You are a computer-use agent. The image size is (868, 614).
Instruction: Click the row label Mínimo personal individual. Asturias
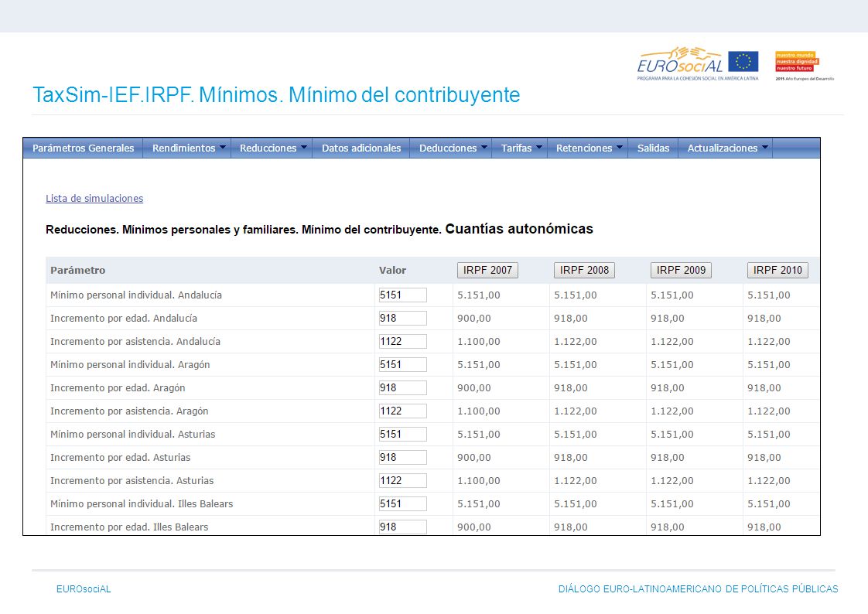tap(133, 435)
